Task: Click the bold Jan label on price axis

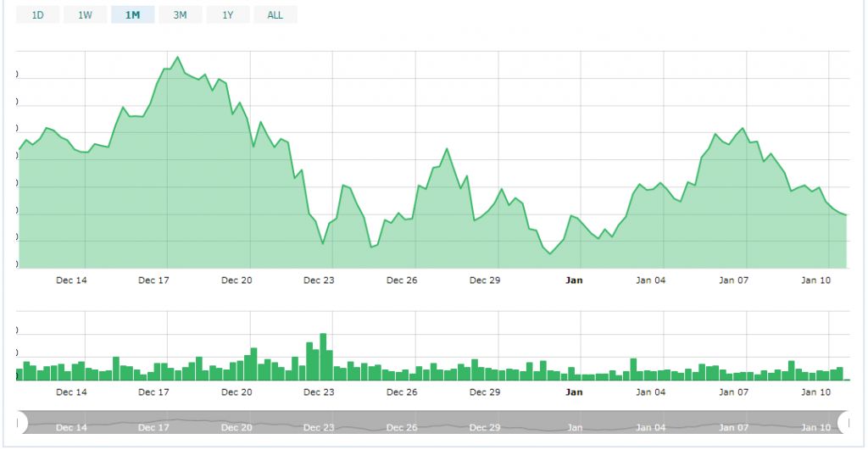Action: (x=574, y=280)
